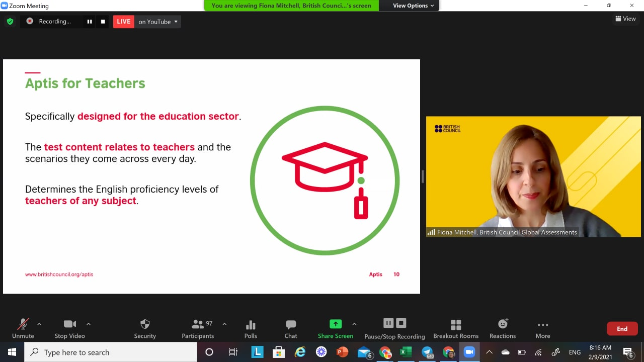The width and height of the screenshot is (644, 362).
Task: Open the Participants panel
Action: pos(198,329)
